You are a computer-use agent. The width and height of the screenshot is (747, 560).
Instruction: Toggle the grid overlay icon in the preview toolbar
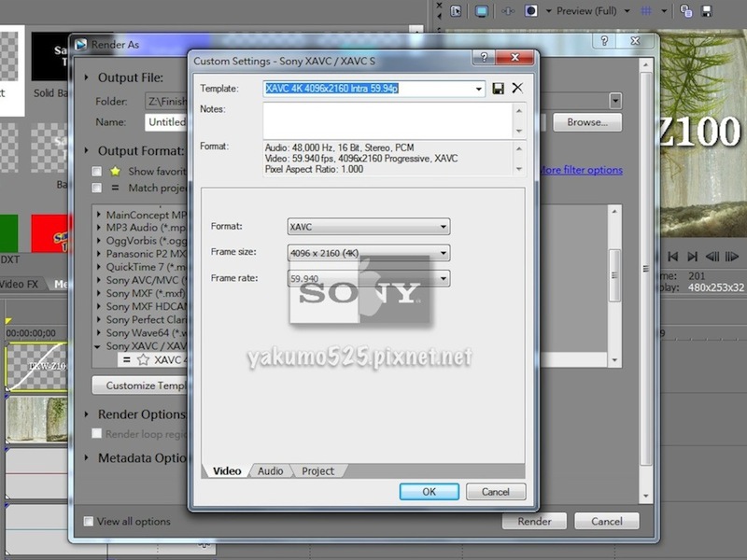click(x=646, y=11)
